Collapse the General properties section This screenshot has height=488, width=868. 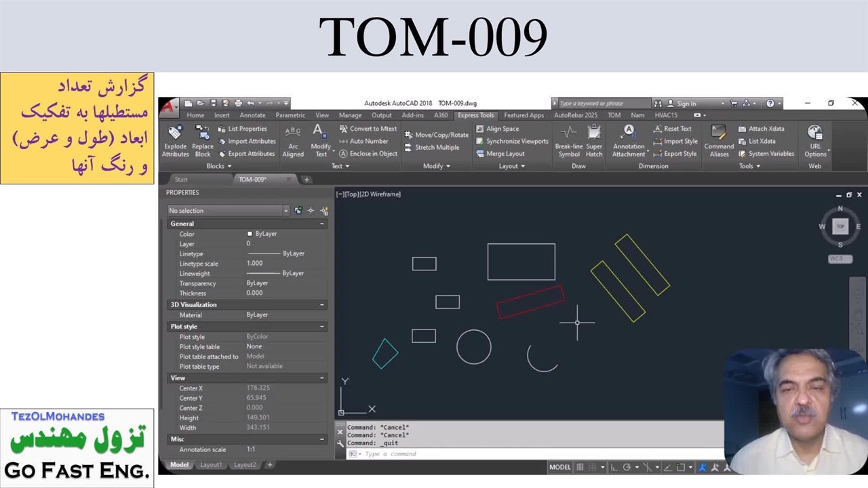(321, 224)
